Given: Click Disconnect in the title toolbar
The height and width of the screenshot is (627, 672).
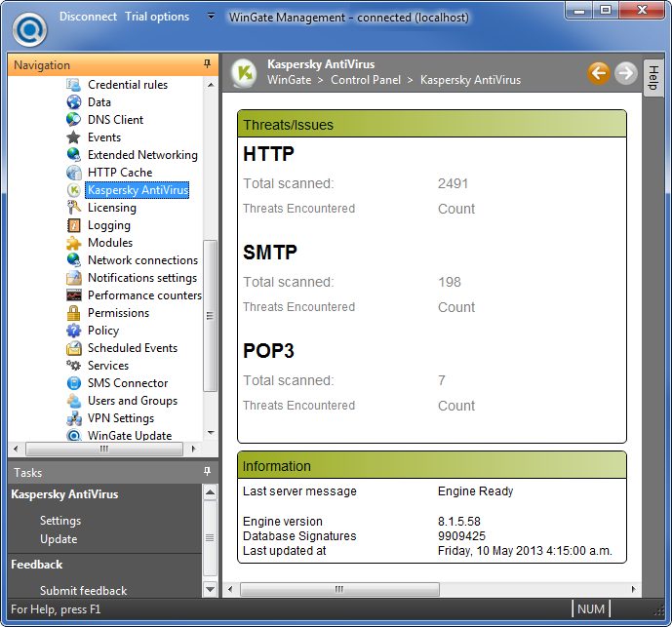Looking at the screenshot, I should pos(88,17).
